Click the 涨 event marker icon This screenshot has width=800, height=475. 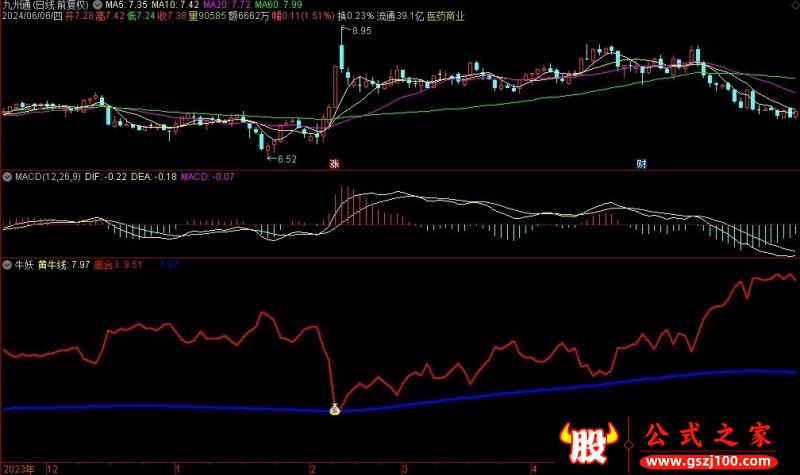(334, 164)
